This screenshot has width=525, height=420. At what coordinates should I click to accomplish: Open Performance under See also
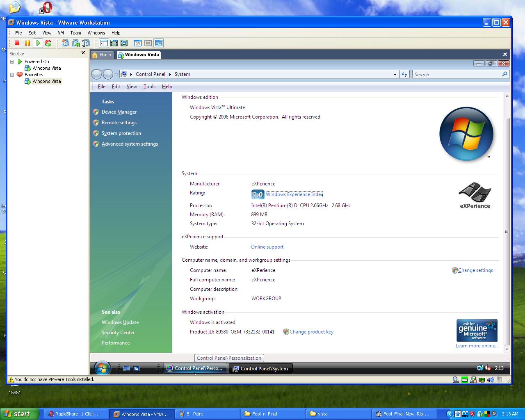(116, 343)
